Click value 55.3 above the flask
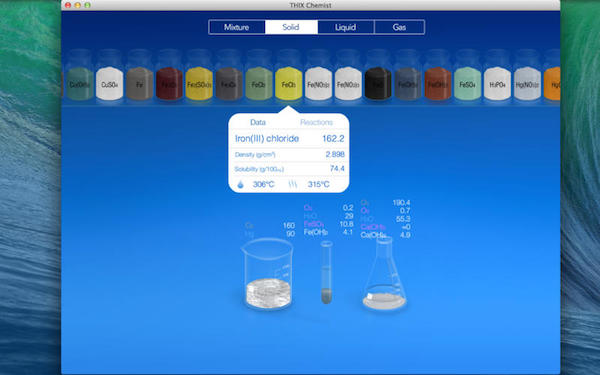Viewport: 600px width, 375px height. [x=403, y=219]
